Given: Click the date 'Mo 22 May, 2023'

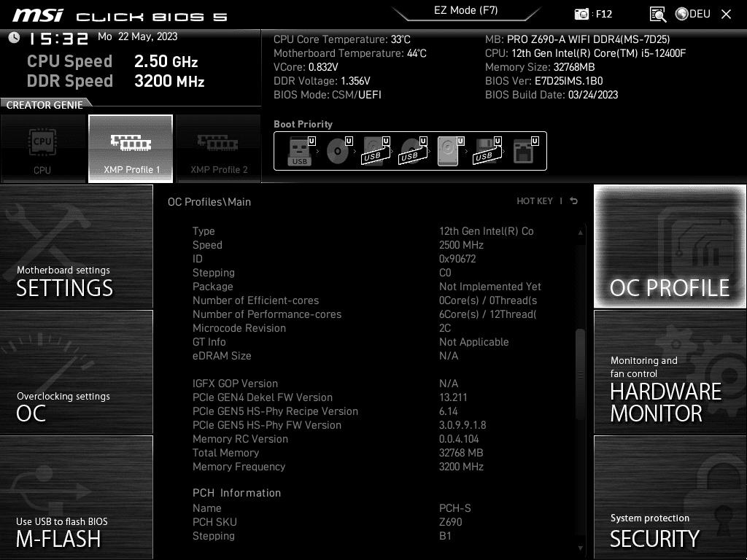Looking at the screenshot, I should pyautogui.click(x=138, y=36).
